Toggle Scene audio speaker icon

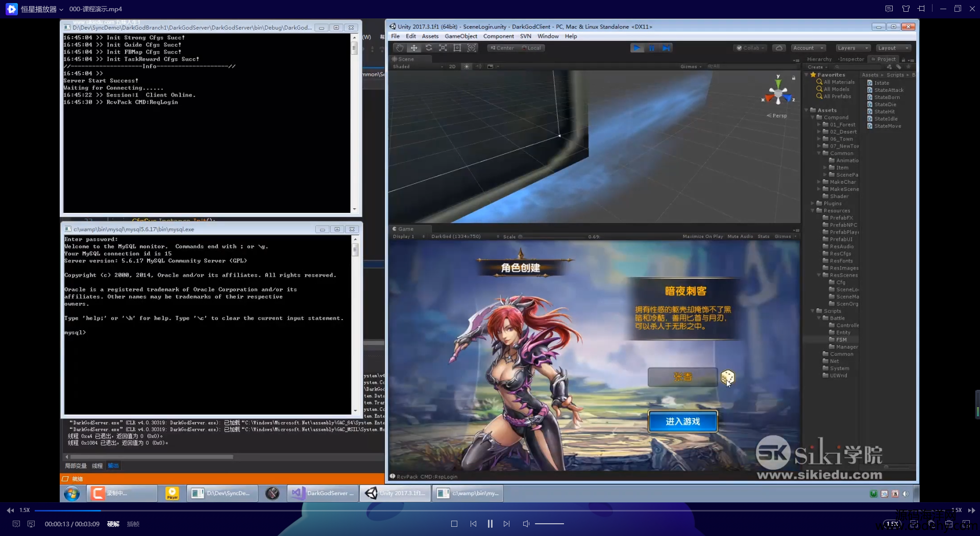coord(479,66)
